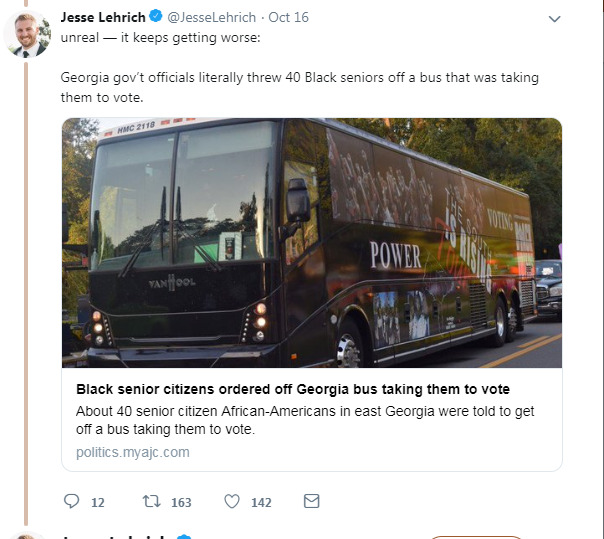Click the article summary text in the card

click(305, 420)
